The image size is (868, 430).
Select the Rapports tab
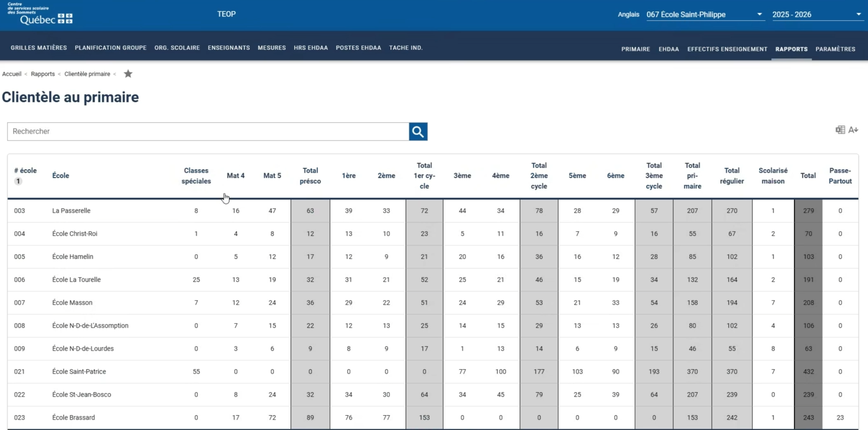pos(791,49)
